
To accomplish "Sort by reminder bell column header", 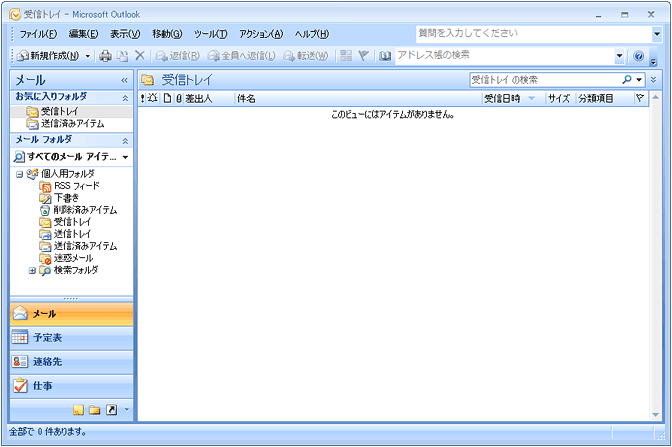I will tap(153, 99).
